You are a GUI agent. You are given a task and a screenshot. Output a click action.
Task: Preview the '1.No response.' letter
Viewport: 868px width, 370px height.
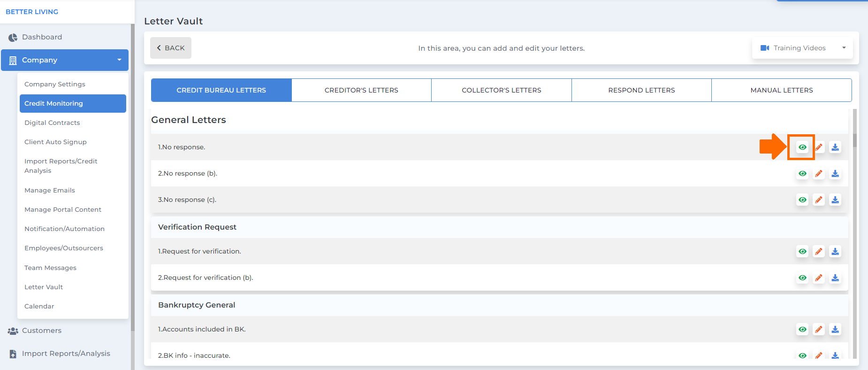(x=802, y=147)
